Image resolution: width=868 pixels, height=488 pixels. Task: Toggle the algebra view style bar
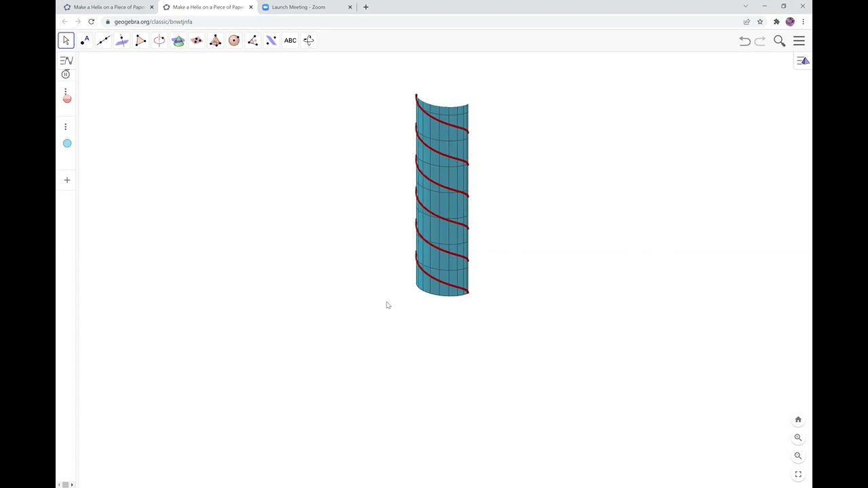66,61
